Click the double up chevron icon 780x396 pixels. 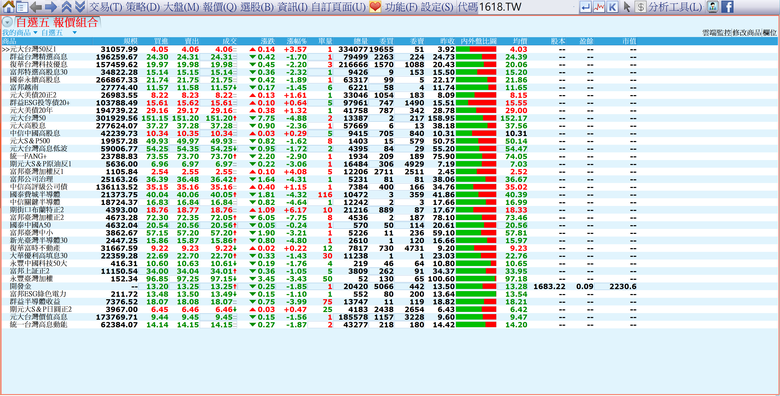(x=67, y=7)
